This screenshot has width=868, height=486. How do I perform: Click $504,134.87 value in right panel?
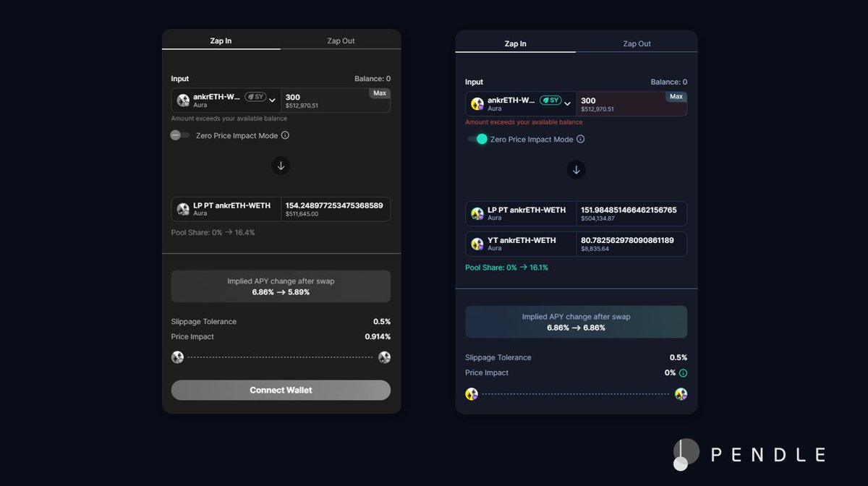coord(597,218)
